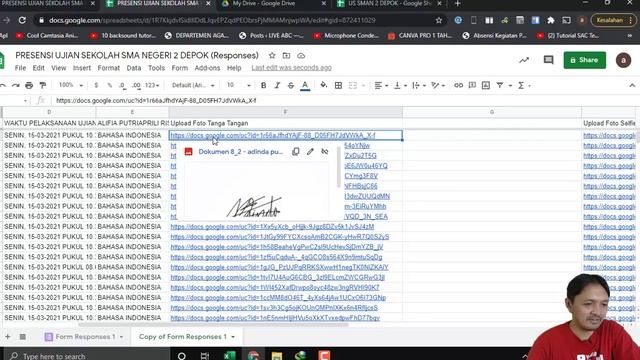Open the activity trend icon

pos(524,60)
